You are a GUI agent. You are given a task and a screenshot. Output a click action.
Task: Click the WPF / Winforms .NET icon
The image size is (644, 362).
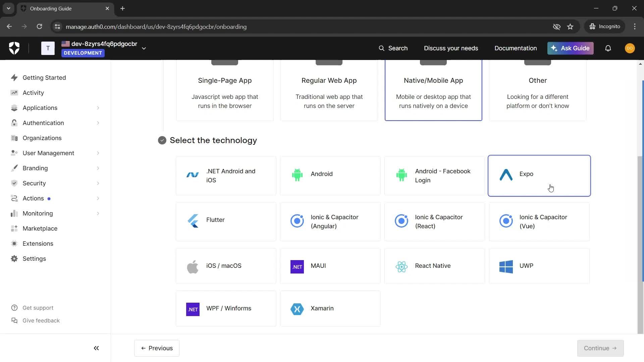point(193,309)
